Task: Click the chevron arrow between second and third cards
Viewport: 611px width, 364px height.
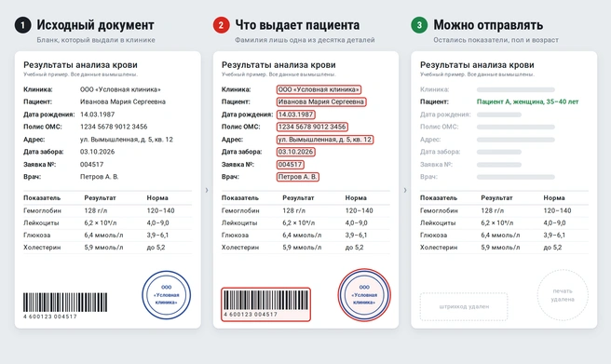Action: tap(405, 190)
